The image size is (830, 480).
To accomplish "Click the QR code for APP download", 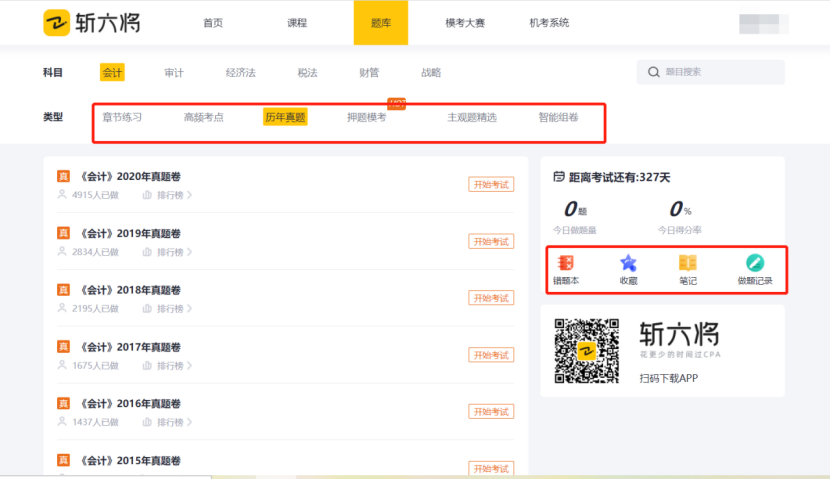I will (x=587, y=351).
